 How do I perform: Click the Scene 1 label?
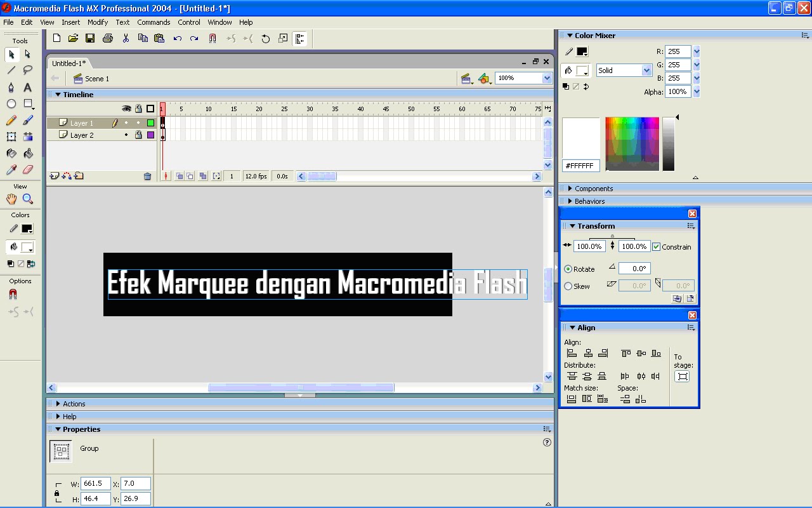point(97,79)
